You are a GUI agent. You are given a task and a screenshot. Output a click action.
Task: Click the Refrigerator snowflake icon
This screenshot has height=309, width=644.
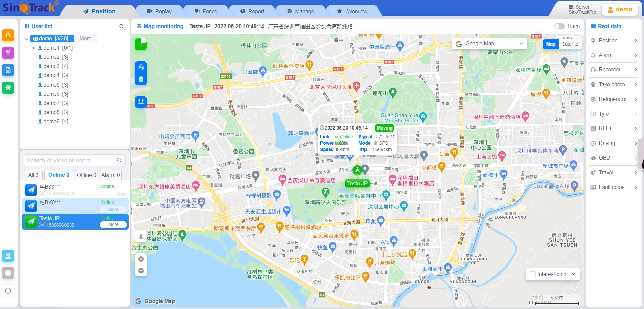click(x=593, y=99)
